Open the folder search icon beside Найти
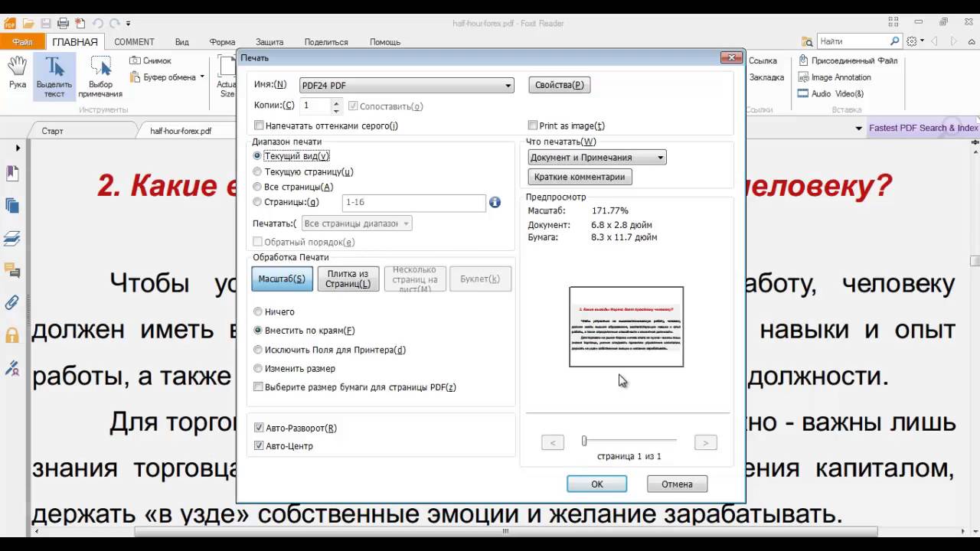Screen dimensions: 980x551 pos(807,41)
